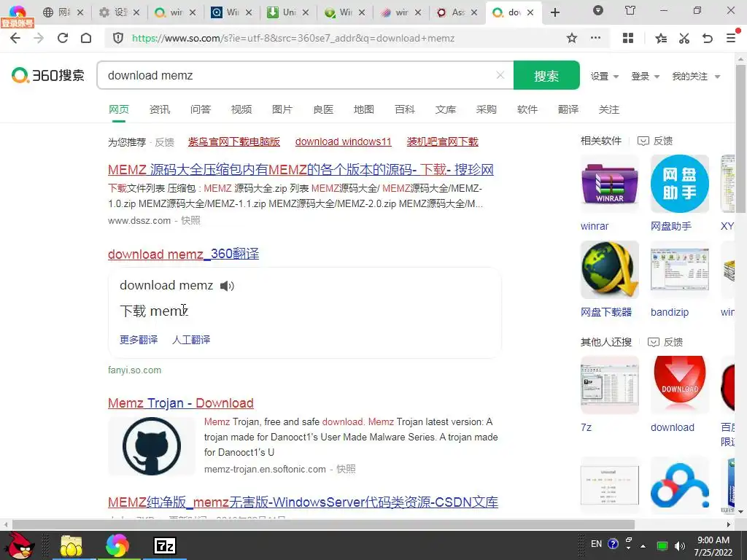Screen dimensions: 747x560
Task: Click the green 搜索 button
Action: [546, 75]
